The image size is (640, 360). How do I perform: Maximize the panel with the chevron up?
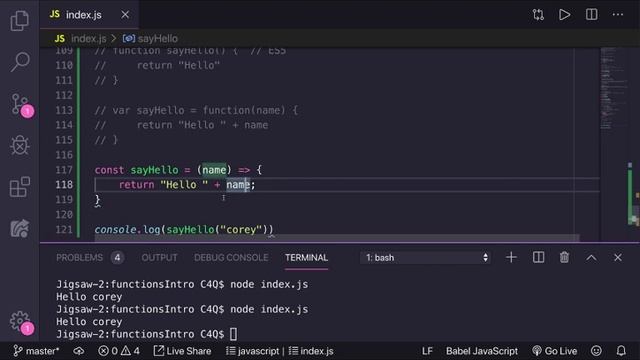coord(591,258)
